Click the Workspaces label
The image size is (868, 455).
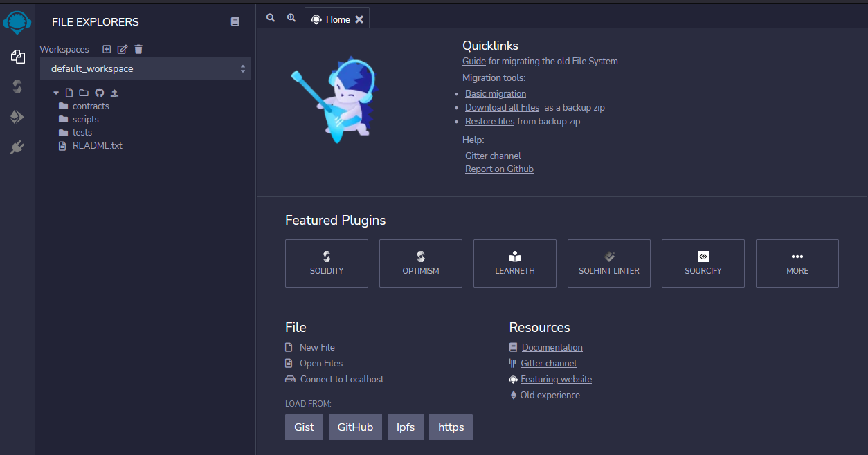pos(64,49)
